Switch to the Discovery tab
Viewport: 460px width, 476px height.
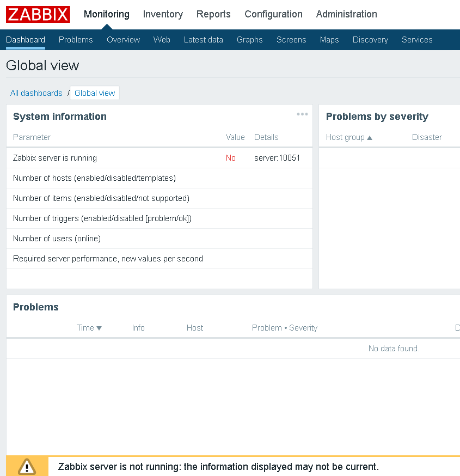(370, 39)
